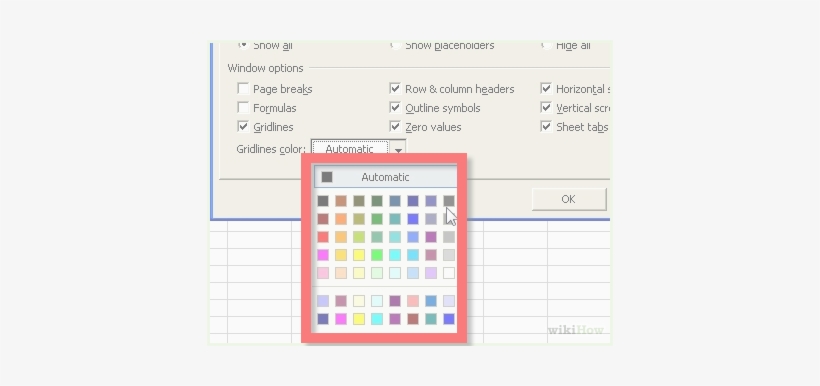This screenshot has height=386, width=820.
Task: Select the light gray swatch ending the third palette row
Action: (x=449, y=237)
